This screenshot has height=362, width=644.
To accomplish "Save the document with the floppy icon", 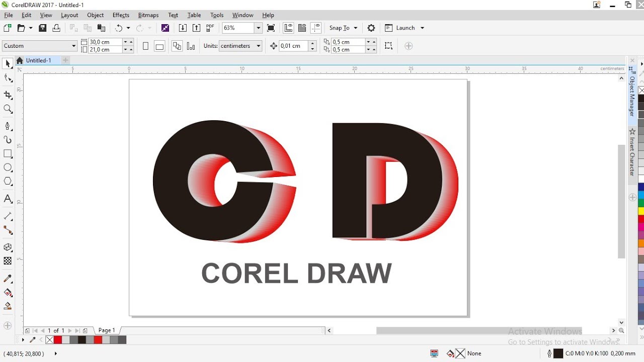I will pos(43,28).
